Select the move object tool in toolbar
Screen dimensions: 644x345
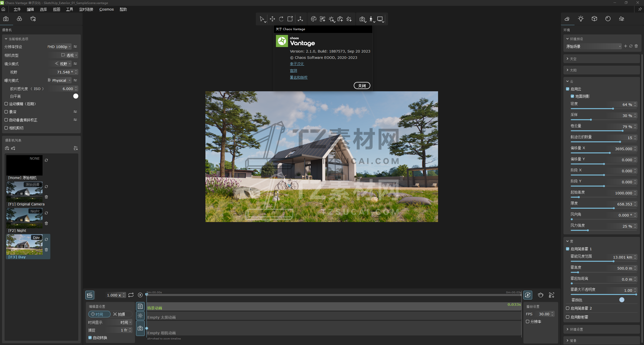coord(272,19)
